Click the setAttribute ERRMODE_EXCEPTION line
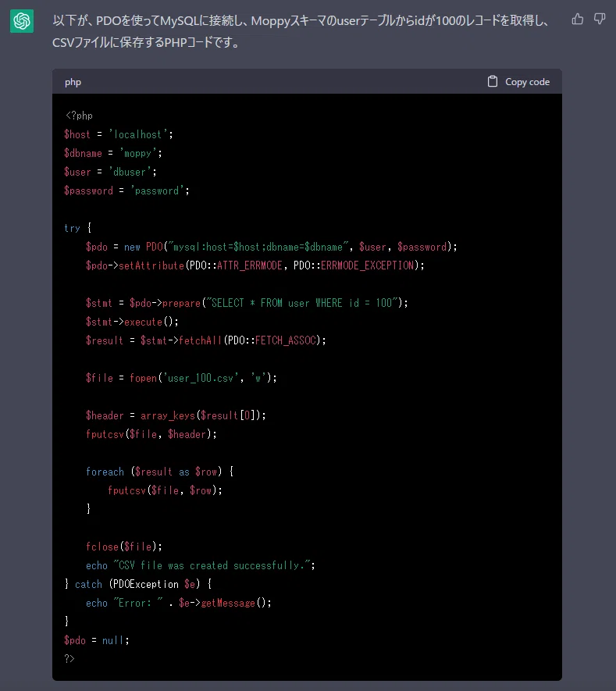 [255, 265]
